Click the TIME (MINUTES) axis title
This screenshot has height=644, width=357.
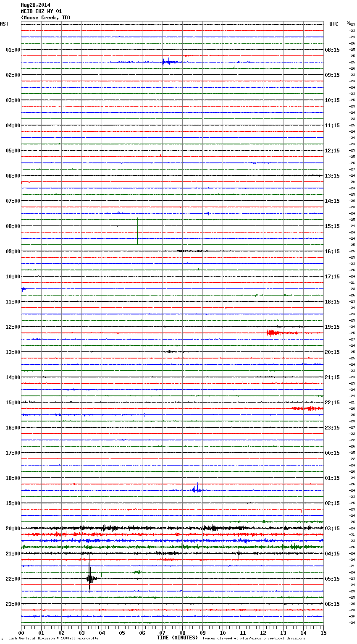point(177,638)
